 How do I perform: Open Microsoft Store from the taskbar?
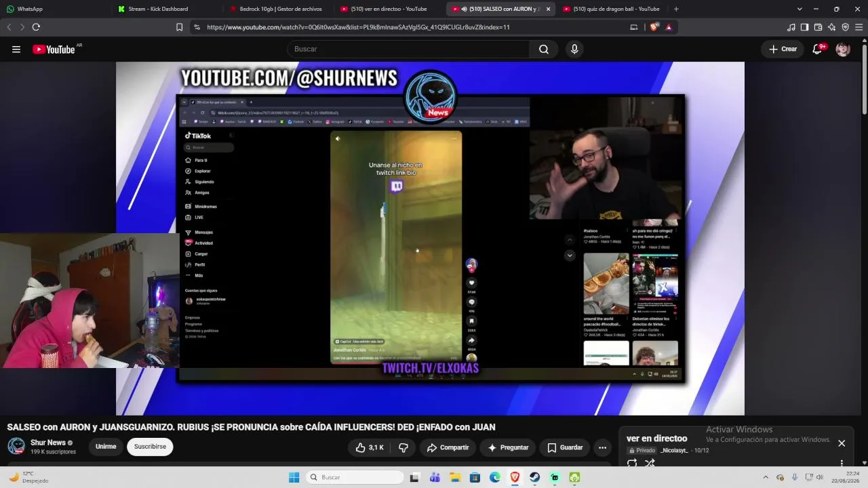point(475,477)
